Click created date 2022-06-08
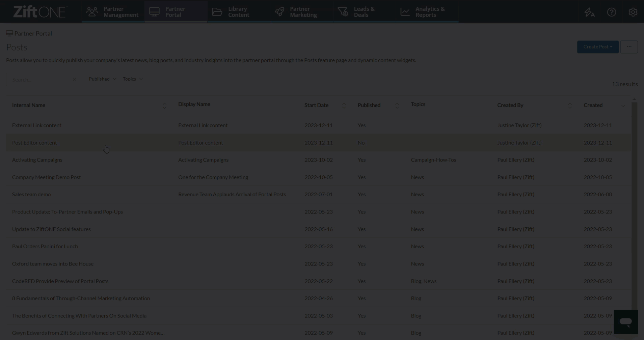 (x=598, y=194)
